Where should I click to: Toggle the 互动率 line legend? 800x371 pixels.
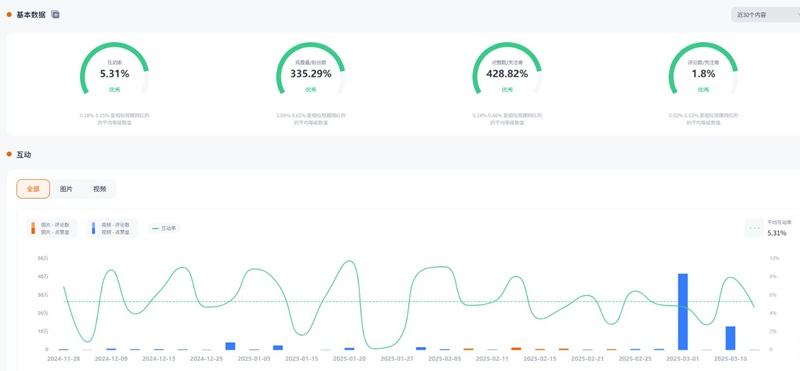pyautogui.click(x=164, y=229)
